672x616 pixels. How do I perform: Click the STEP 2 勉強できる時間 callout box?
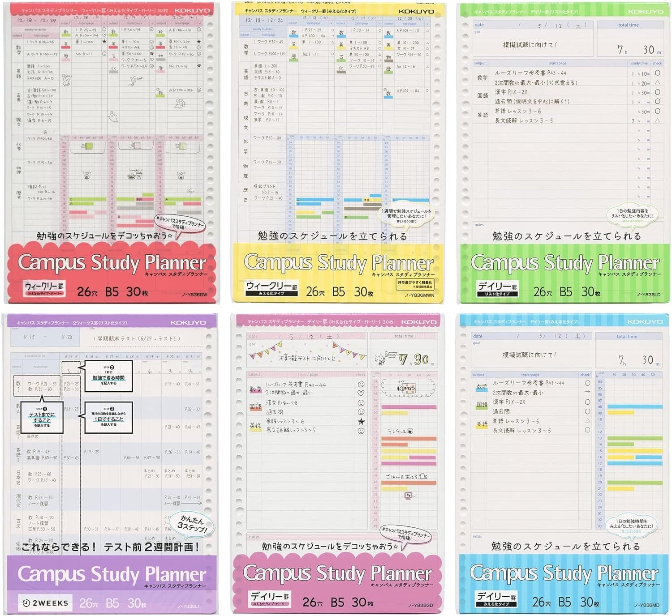coord(108,376)
